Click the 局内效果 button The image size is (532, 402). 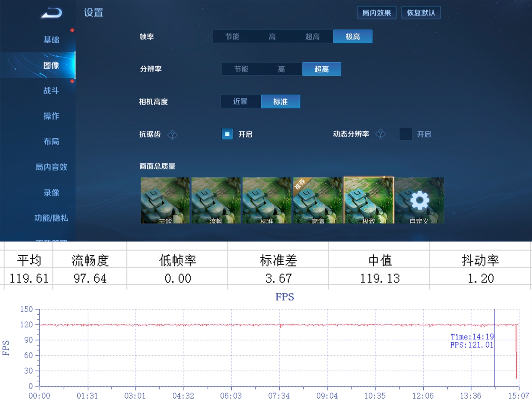point(376,13)
